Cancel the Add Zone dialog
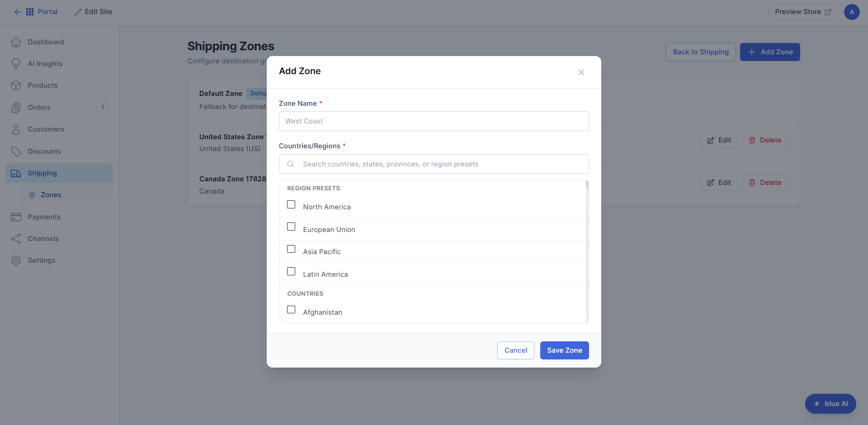Image resolution: width=868 pixels, height=425 pixels. click(x=516, y=350)
